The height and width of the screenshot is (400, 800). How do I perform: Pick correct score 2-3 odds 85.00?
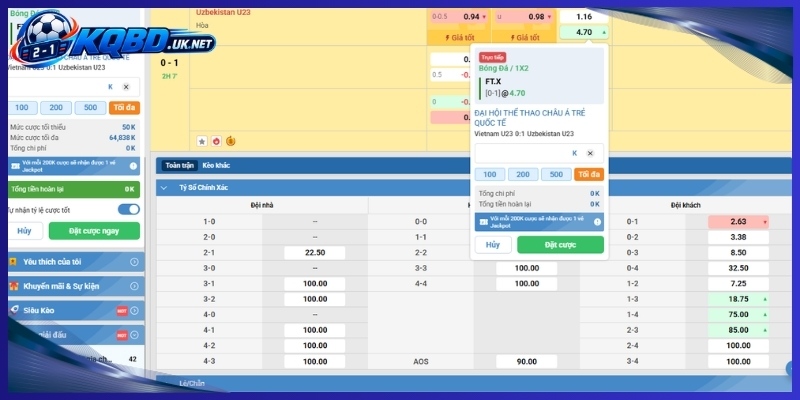click(738, 330)
